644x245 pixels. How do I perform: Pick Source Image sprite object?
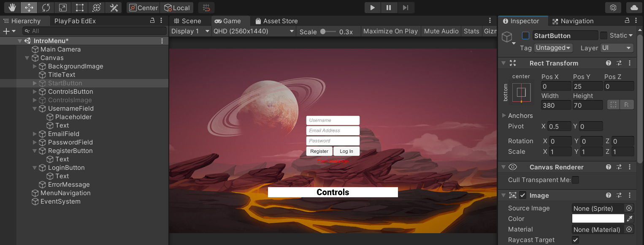click(629, 208)
